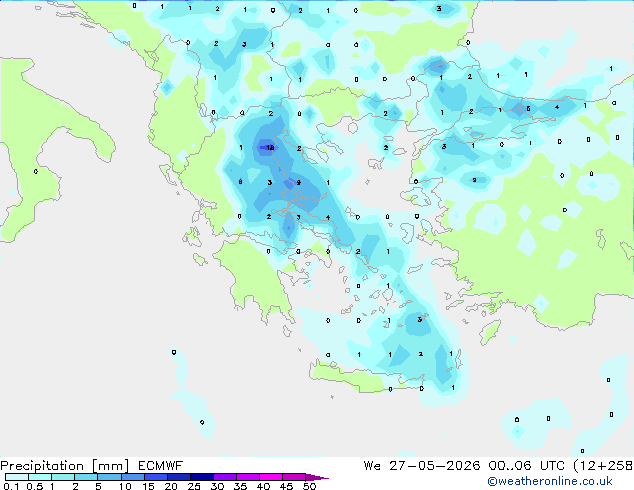Viewport: 634px width, 490px height.
Task: Click the '00..06 UTC' time range text
Action: (526, 466)
